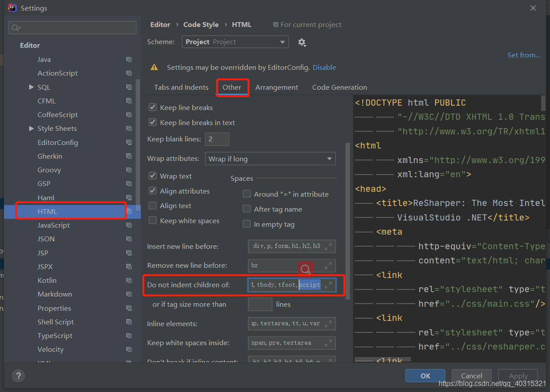Viewport: 550px width, 392px height.
Task: Click the help question mark button
Action: point(18,376)
